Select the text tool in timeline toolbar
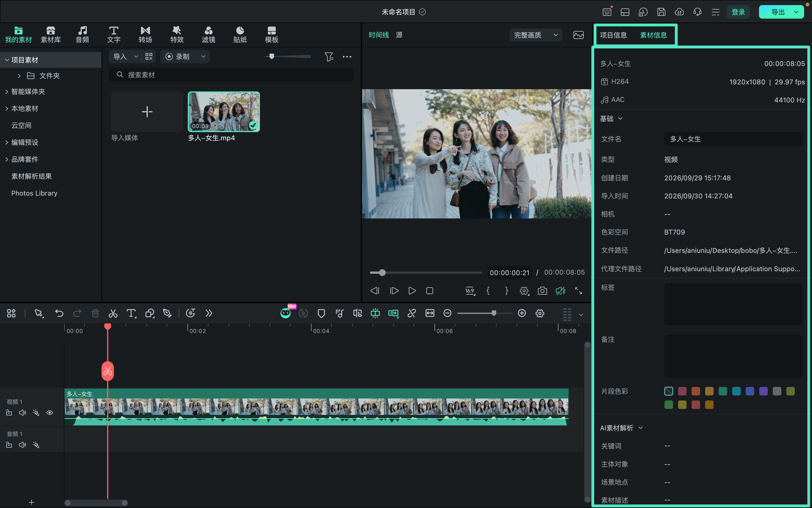The image size is (812, 508). [131, 314]
